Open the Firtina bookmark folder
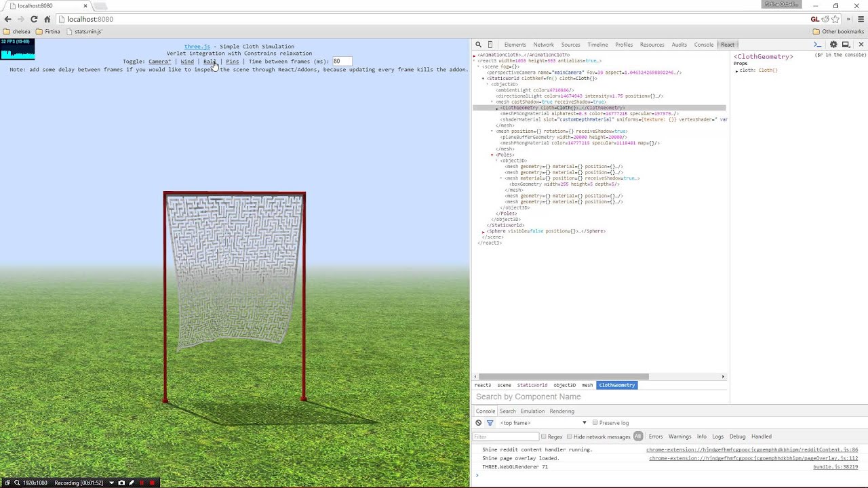This screenshot has height=488, width=868. [x=47, y=31]
